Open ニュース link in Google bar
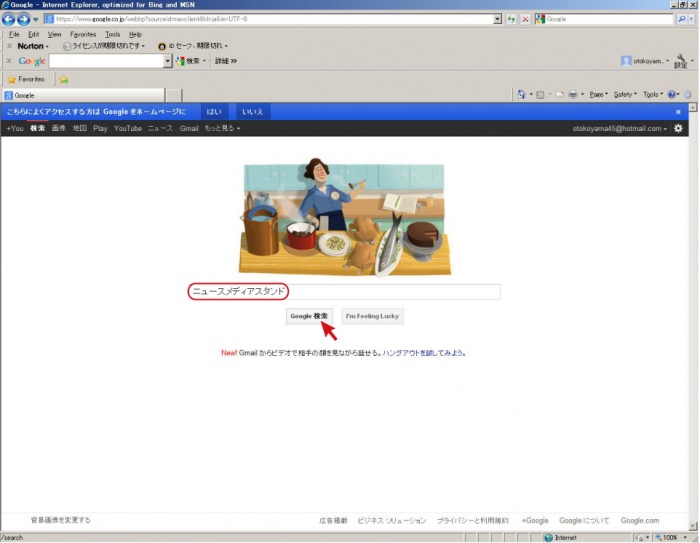Image resolution: width=700 pixels, height=543 pixels. point(160,129)
